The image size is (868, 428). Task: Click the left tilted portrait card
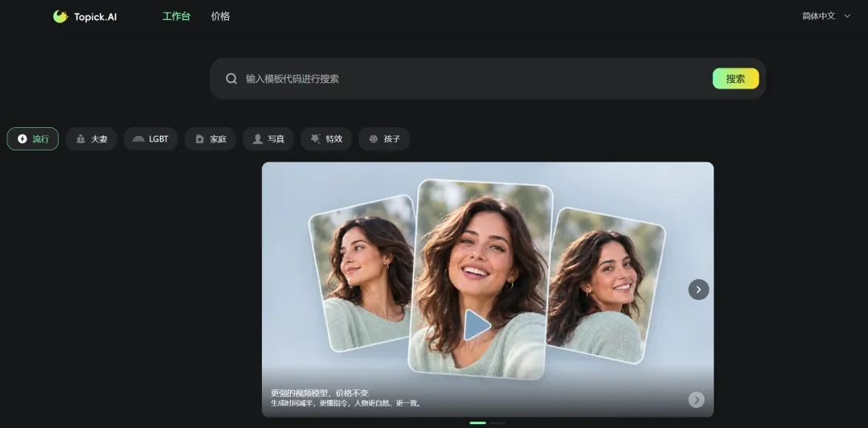click(362, 274)
